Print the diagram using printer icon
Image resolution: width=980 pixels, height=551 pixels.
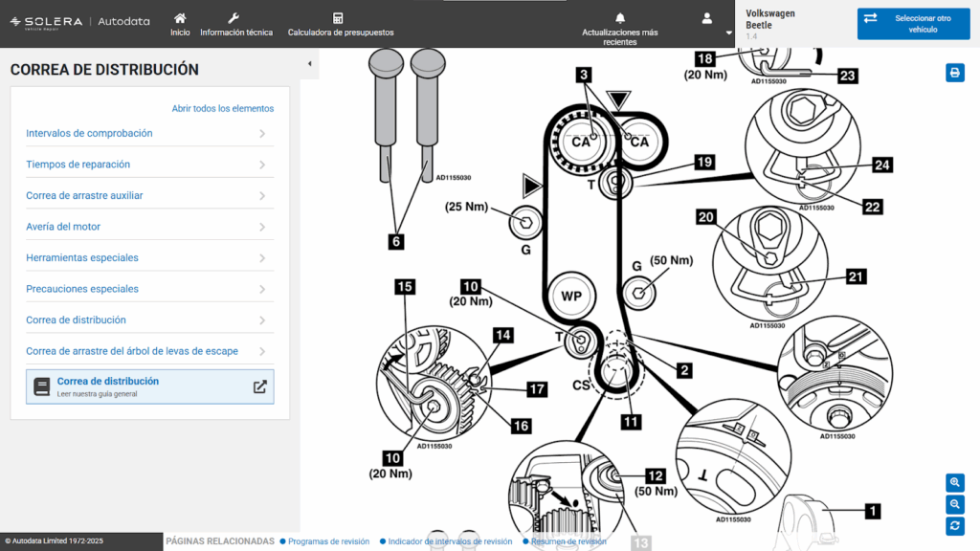(954, 73)
